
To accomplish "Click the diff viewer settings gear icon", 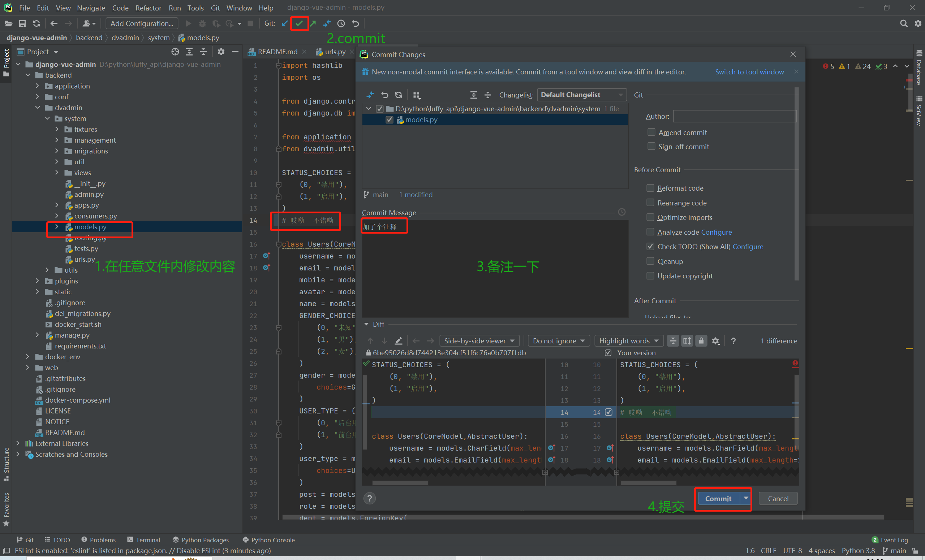I will click(x=715, y=341).
